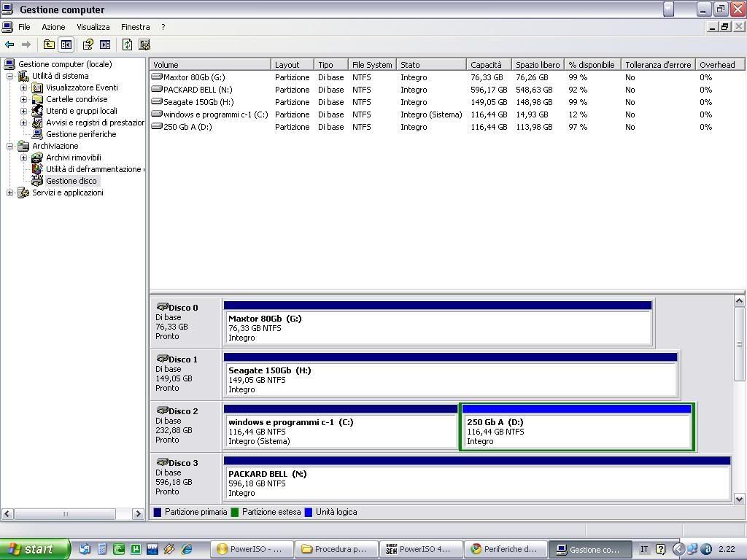The image size is (747, 560).
Task: Open the Azione menu
Action: 53,27
